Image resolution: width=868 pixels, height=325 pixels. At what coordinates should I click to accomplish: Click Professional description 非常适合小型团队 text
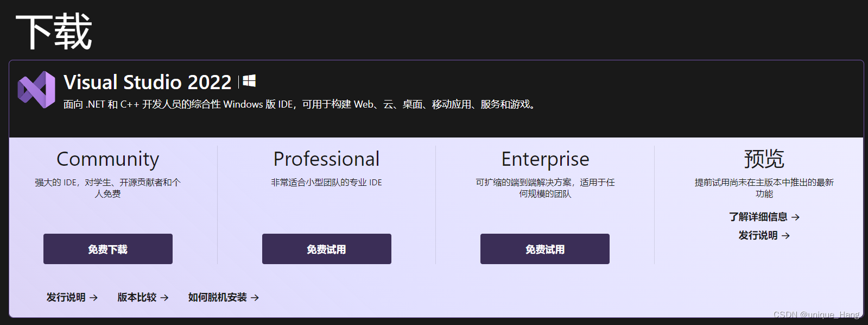327,183
